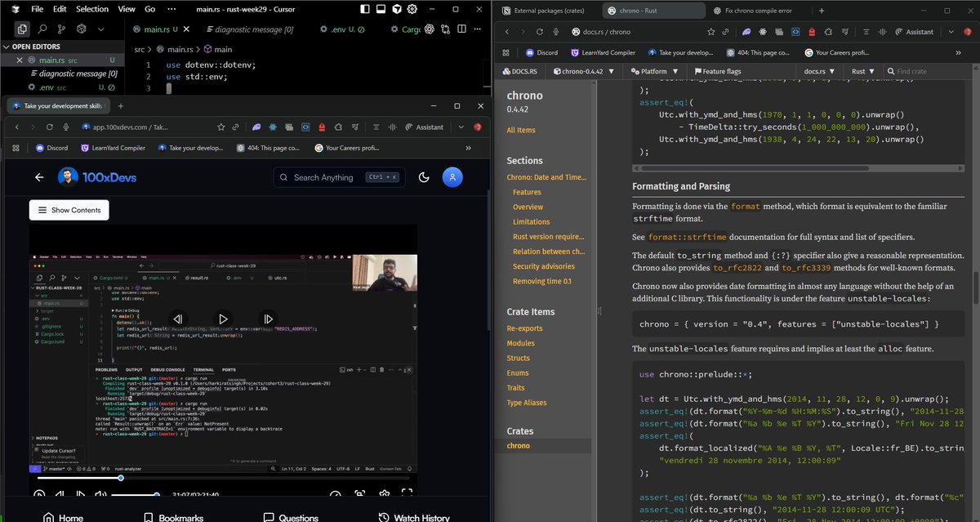Open the Extensions view in Cursor sidebar

point(81,29)
